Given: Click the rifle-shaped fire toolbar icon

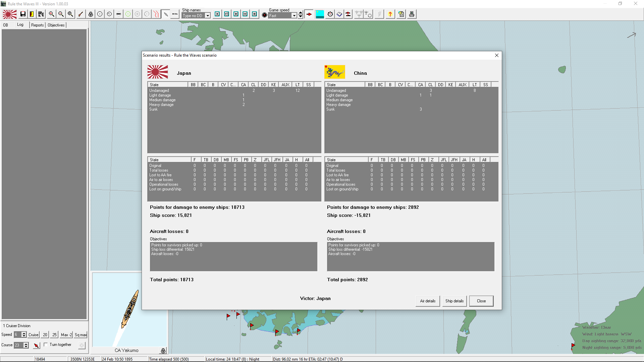Looking at the screenshot, I should click(80, 14).
